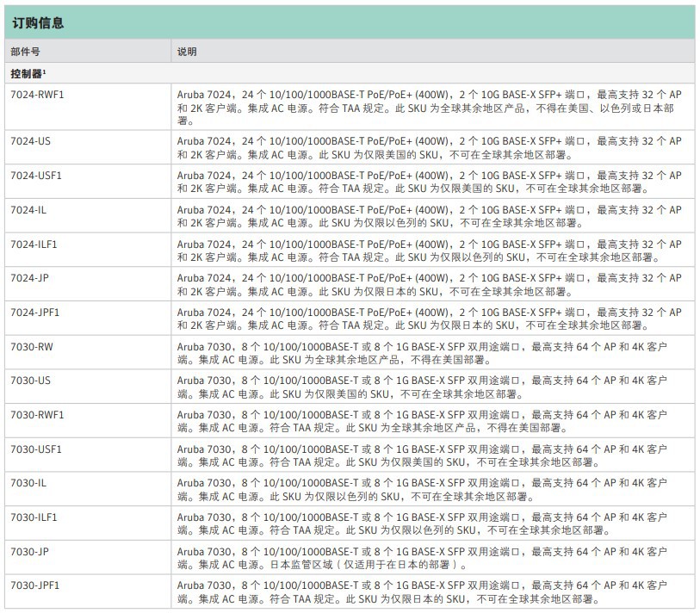Select part number 7024-US

point(31,141)
